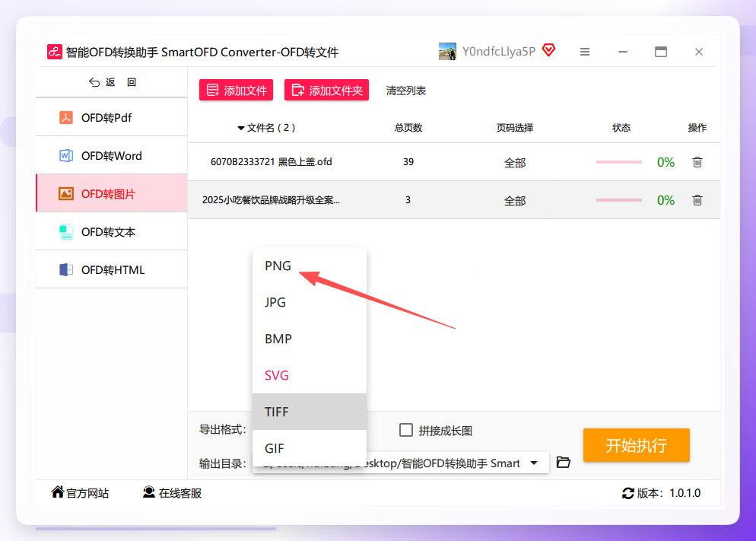Click 0% status of 2025小吃 file
Screen dimensions: 756x541
pos(665,200)
